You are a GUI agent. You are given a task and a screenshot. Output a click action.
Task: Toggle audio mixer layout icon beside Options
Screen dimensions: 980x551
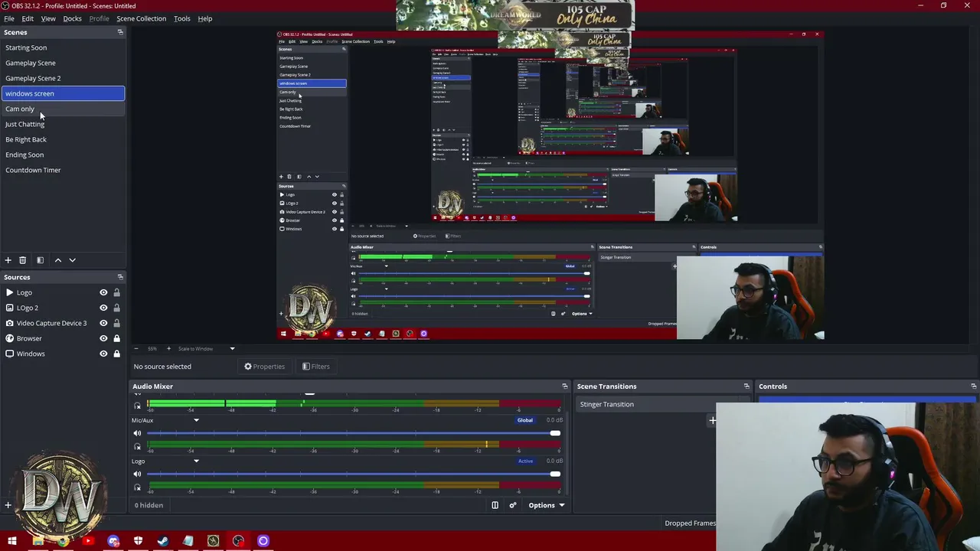point(495,505)
